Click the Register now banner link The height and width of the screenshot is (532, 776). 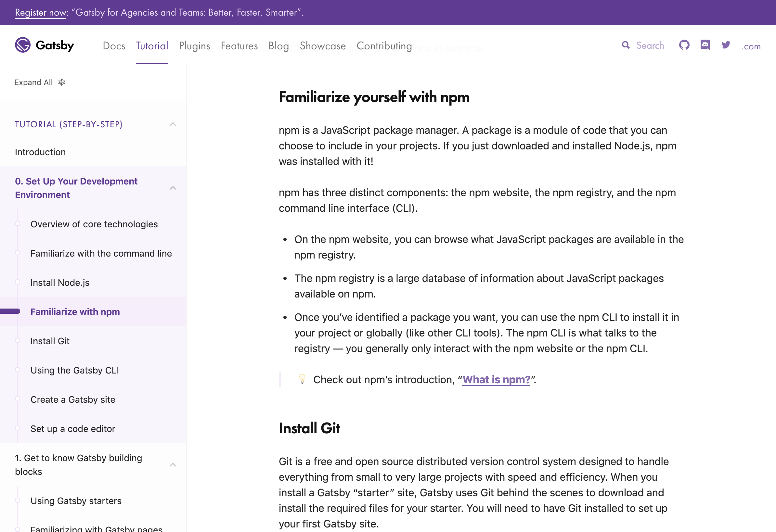pyautogui.click(x=41, y=13)
